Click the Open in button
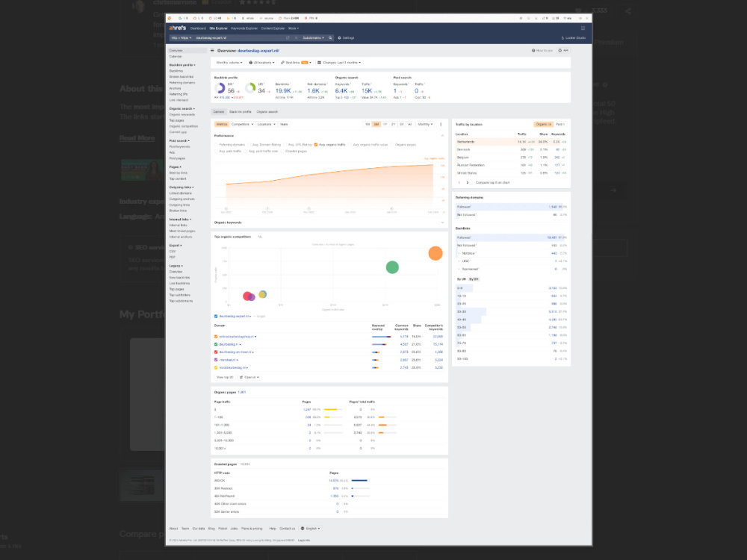 249,377
